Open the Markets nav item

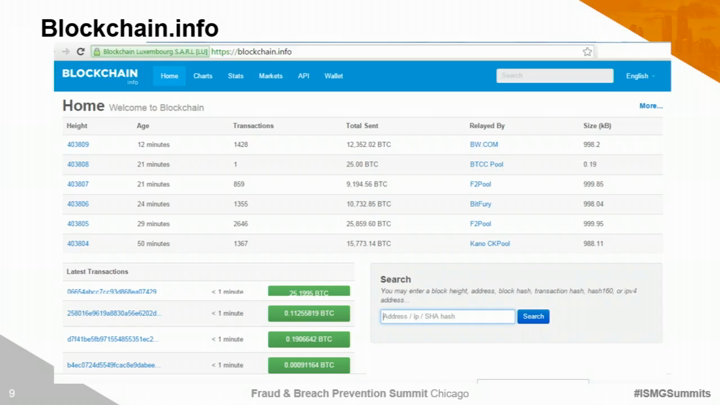click(270, 76)
